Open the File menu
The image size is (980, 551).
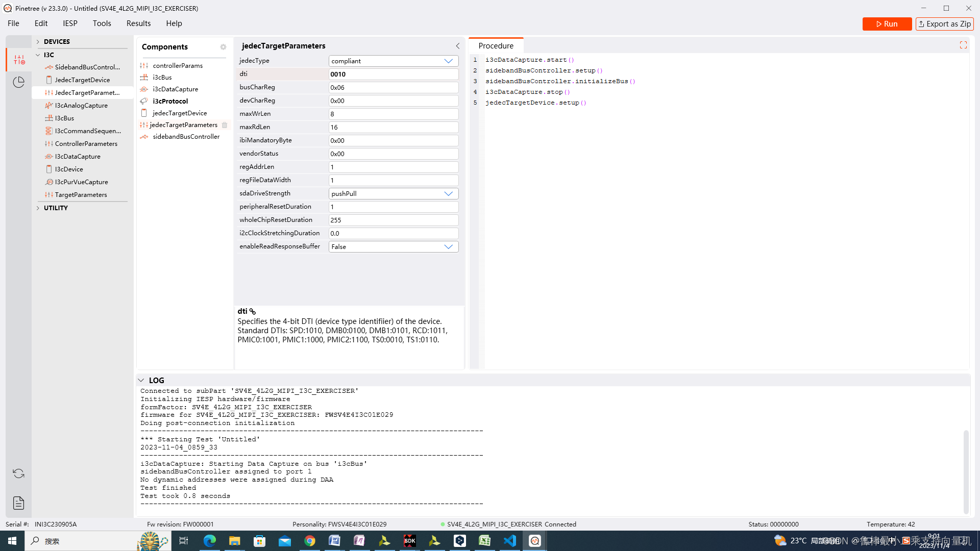13,23
